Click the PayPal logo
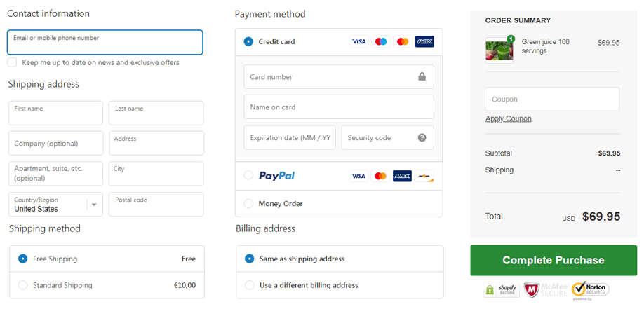This screenshot has height=309, width=644. pos(276,176)
